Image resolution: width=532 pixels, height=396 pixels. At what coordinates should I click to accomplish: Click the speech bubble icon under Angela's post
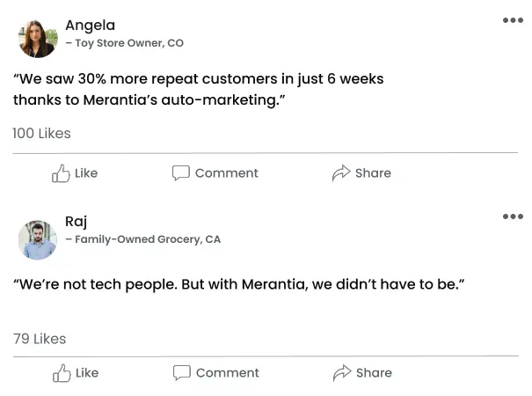click(181, 172)
